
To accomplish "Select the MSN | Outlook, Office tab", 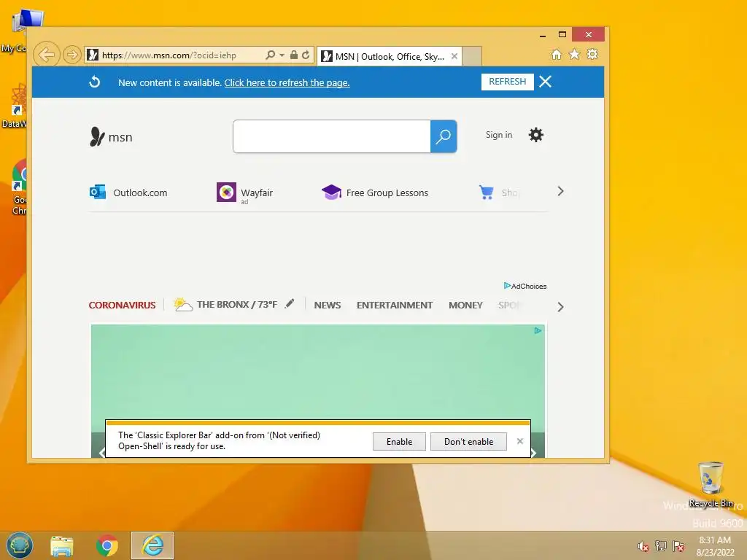I will 390,56.
